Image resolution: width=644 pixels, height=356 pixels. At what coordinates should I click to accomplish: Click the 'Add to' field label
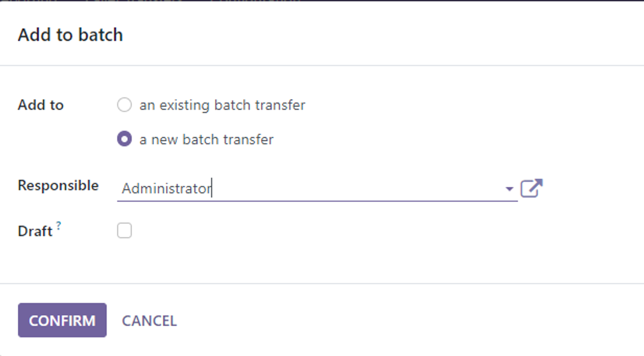coord(41,105)
